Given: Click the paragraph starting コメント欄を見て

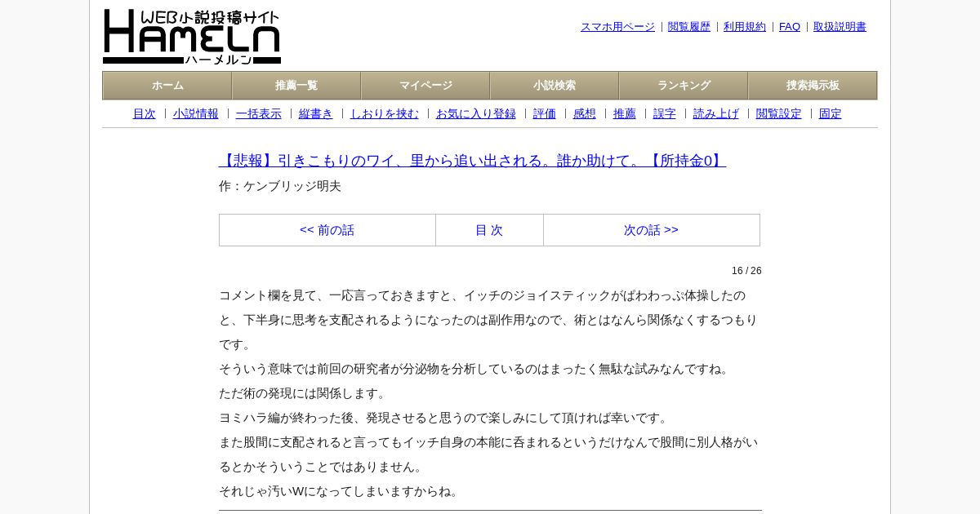Looking at the screenshot, I should [x=488, y=320].
